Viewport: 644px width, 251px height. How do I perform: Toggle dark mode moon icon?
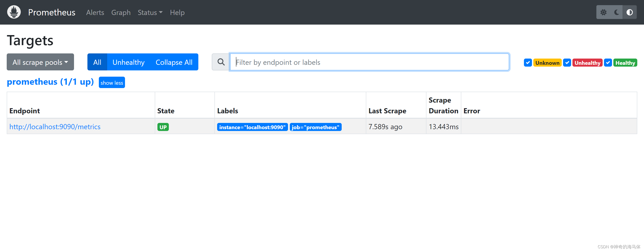coord(616,12)
